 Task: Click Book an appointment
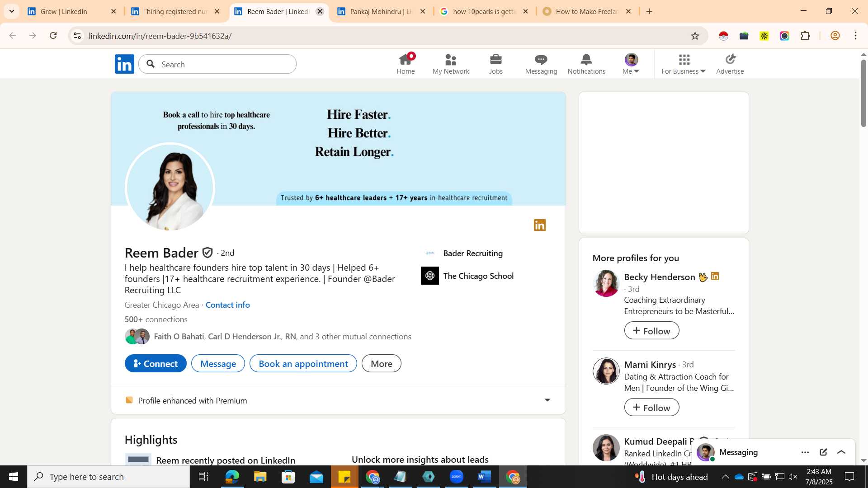click(303, 364)
